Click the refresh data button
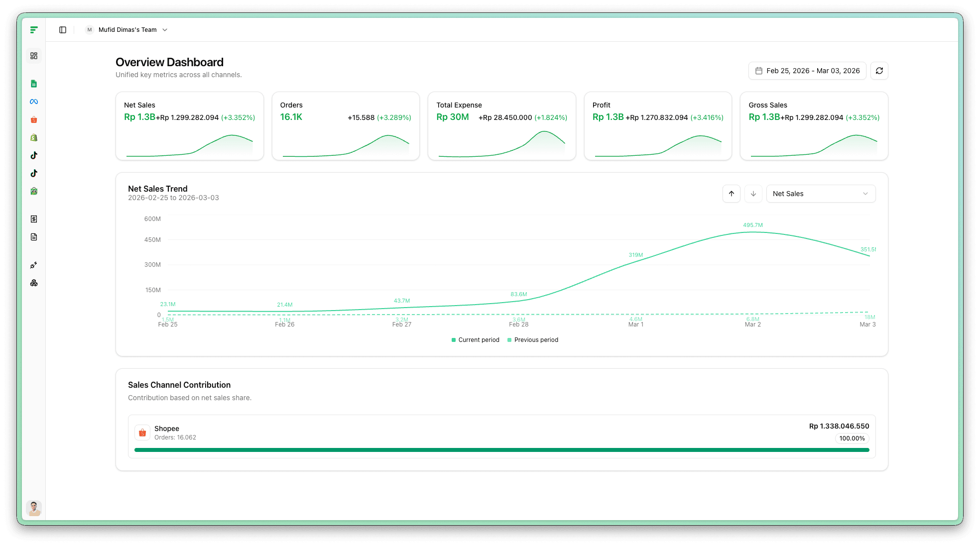980x546 pixels. [x=879, y=71]
